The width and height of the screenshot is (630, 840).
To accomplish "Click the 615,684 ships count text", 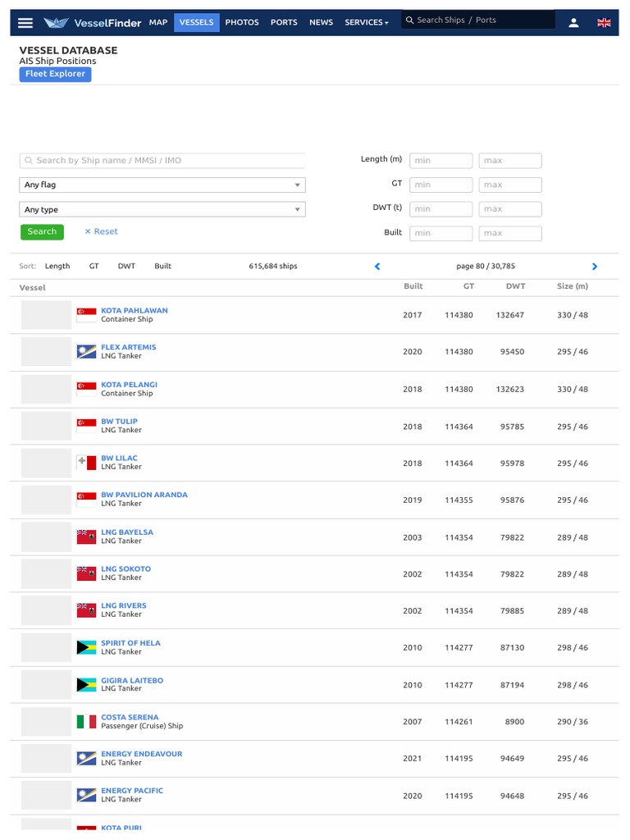I will pyautogui.click(x=272, y=267).
